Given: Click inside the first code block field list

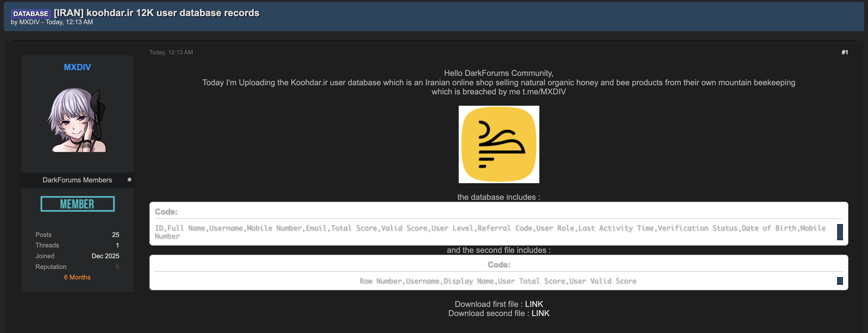Looking at the screenshot, I should click(490, 232).
